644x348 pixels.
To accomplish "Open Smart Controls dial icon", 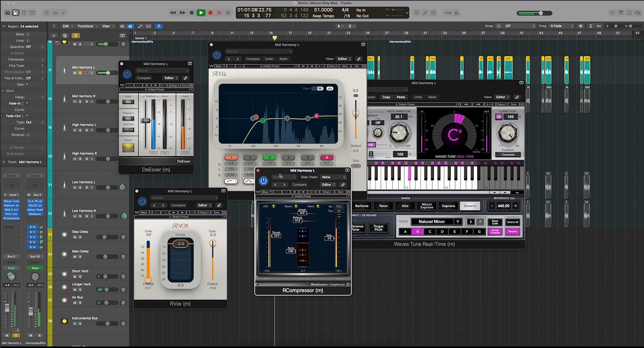I will 47,13.
